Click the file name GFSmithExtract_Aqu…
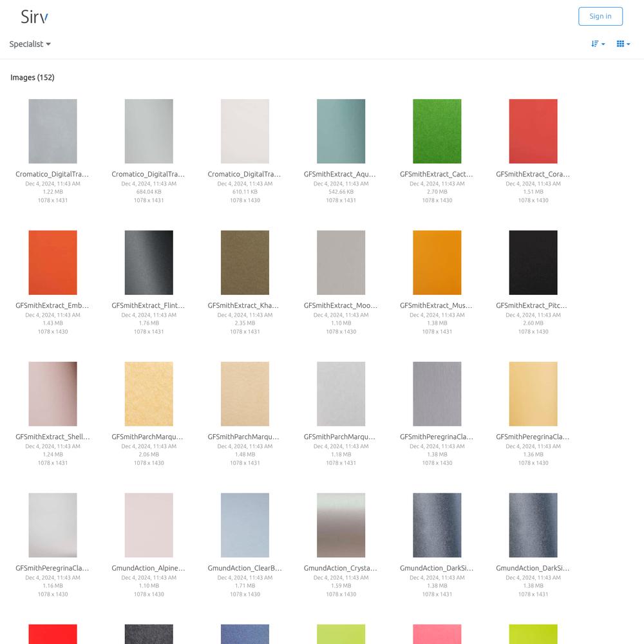The height and width of the screenshot is (644, 644). coord(340,174)
